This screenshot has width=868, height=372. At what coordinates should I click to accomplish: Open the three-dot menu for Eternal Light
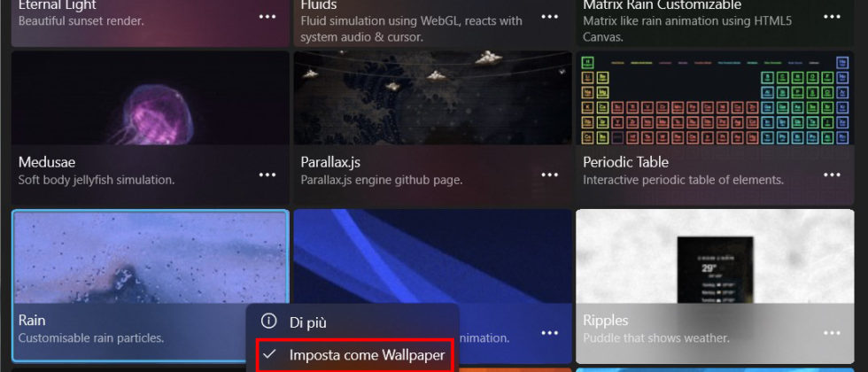[267, 17]
